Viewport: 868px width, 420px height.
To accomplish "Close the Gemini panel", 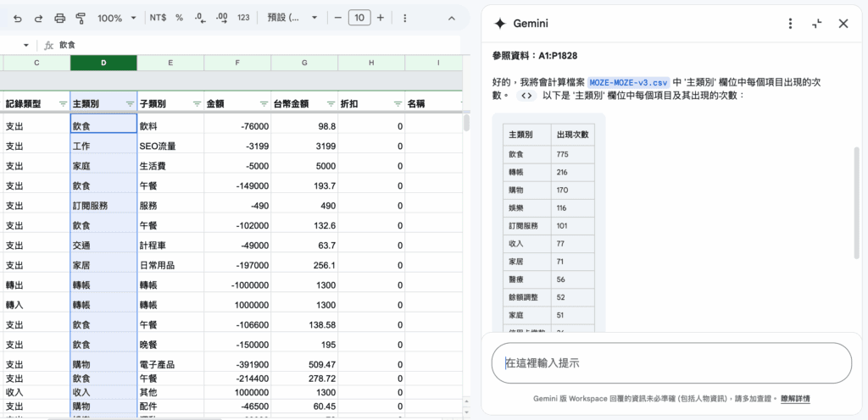I will 843,23.
